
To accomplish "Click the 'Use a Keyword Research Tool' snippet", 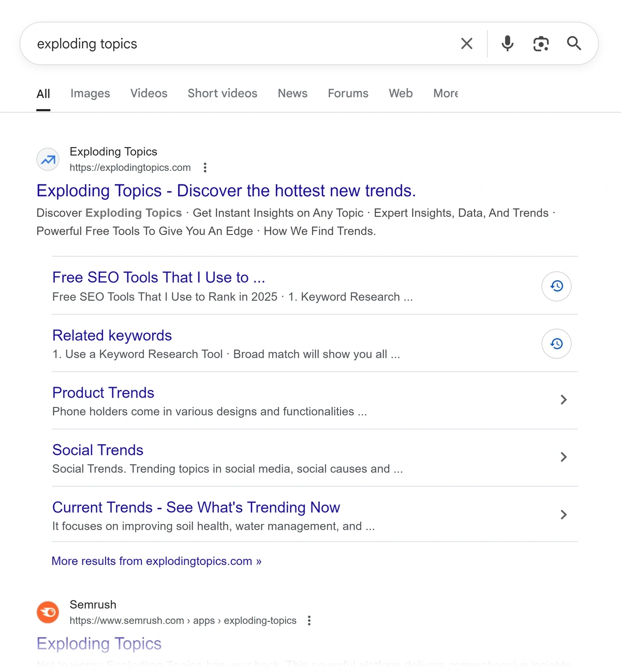I will pos(226,354).
